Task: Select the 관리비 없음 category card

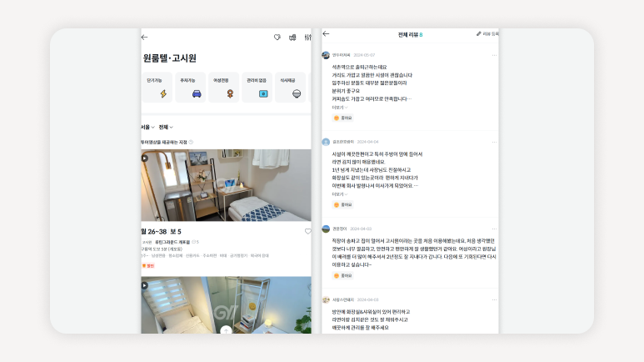Action: [257, 88]
